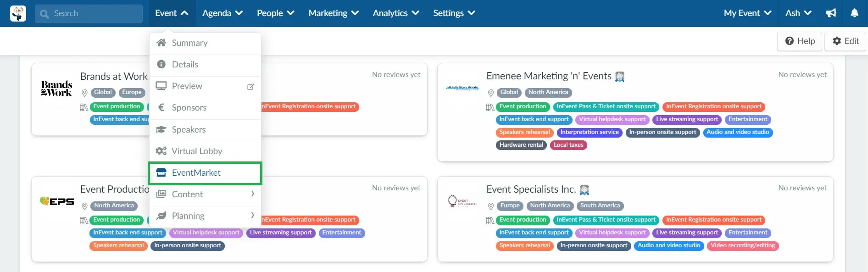Open the Analytics dropdown menu

[x=396, y=13]
